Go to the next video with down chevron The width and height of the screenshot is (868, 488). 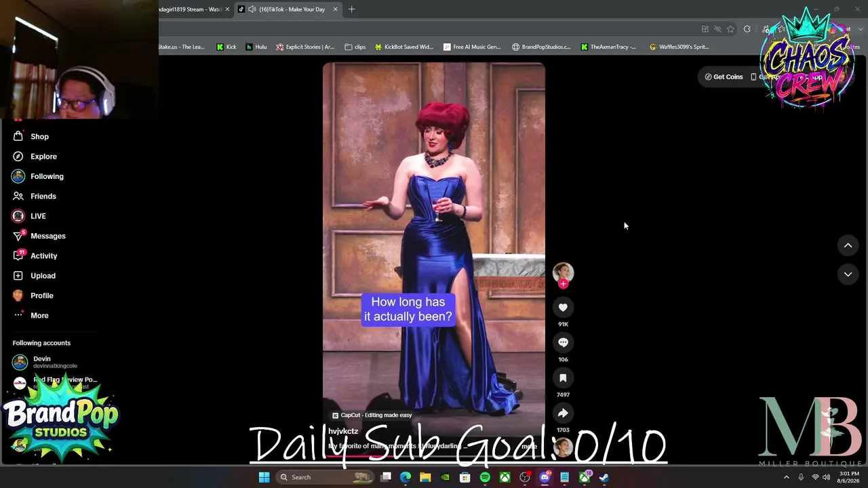point(848,274)
